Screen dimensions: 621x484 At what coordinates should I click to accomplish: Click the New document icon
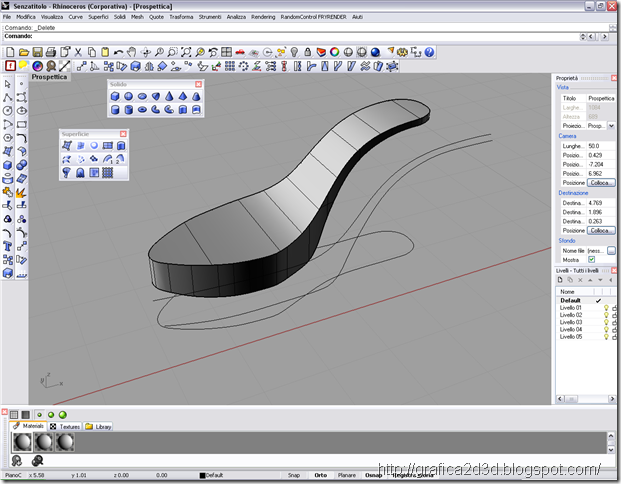(10, 52)
